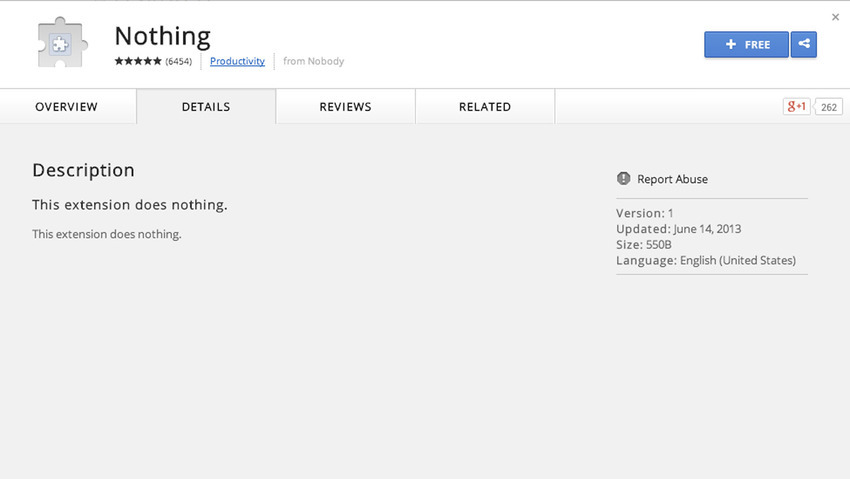
Task: Click the Nothing extension puzzle piece icon
Action: [60, 43]
